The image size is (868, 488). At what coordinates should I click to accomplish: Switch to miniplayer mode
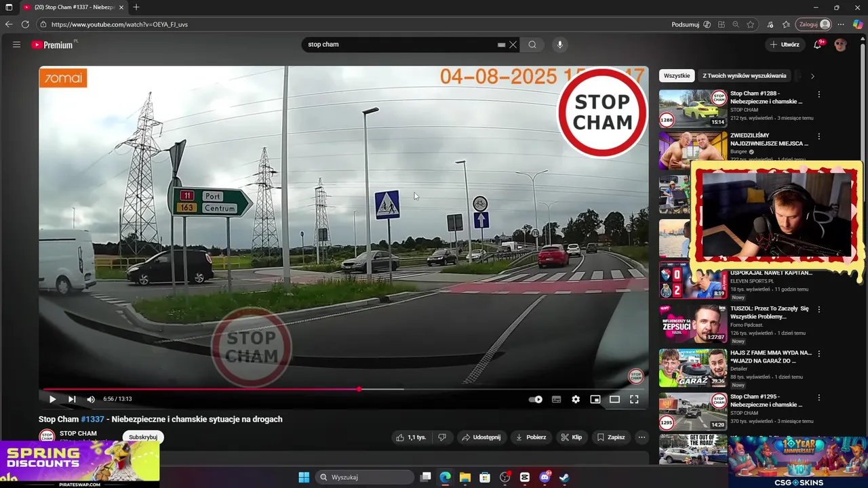(x=595, y=399)
